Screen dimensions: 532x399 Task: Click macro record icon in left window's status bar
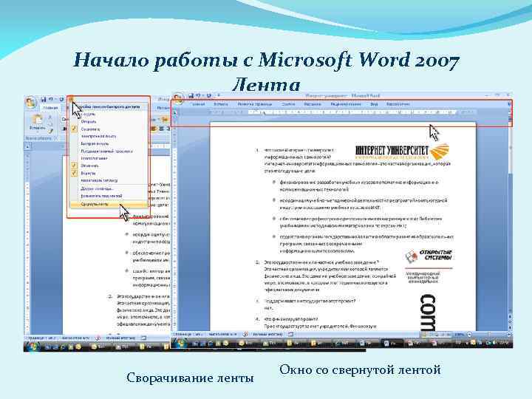pyautogui.click(x=144, y=338)
